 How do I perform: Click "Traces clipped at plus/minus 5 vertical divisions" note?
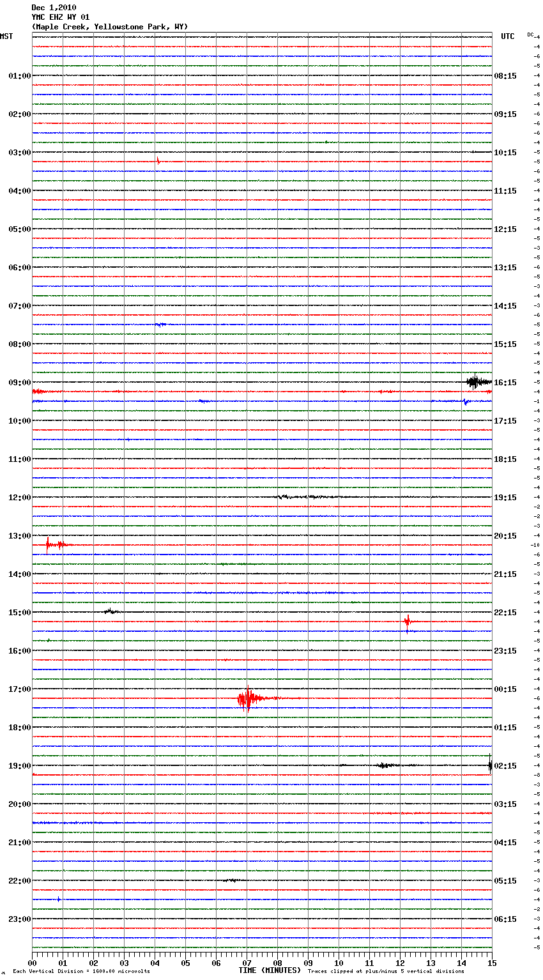tap(386, 972)
